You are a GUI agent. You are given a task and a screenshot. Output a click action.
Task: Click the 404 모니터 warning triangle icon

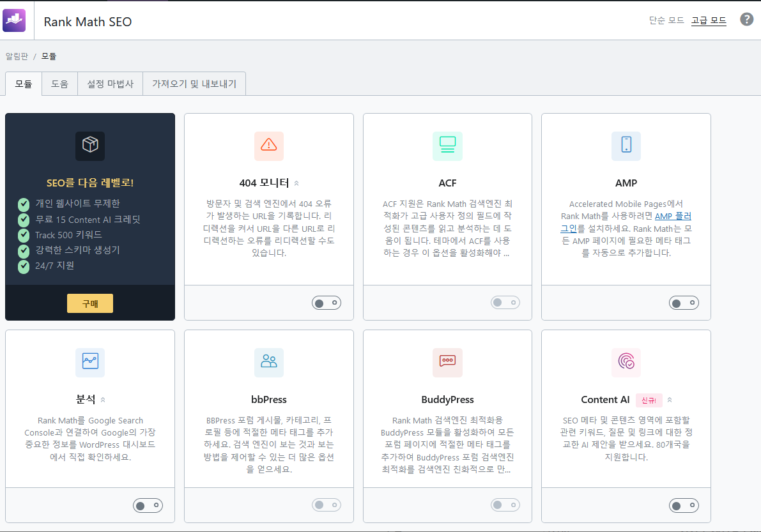tap(269, 146)
